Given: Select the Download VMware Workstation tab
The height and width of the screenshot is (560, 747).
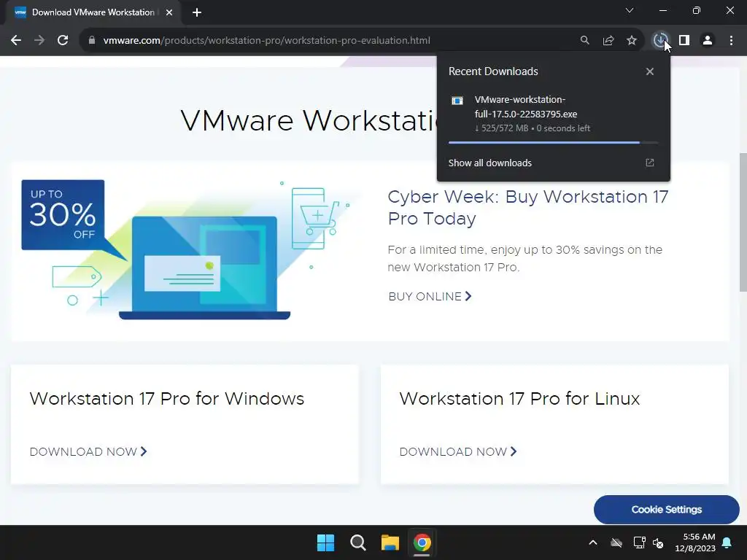Looking at the screenshot, I should 93,12.
